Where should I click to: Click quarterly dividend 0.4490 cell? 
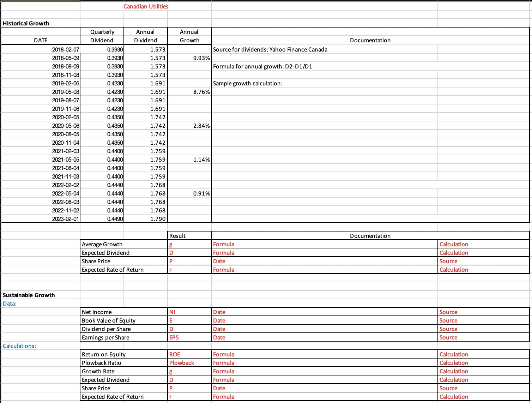pos(102,219)
